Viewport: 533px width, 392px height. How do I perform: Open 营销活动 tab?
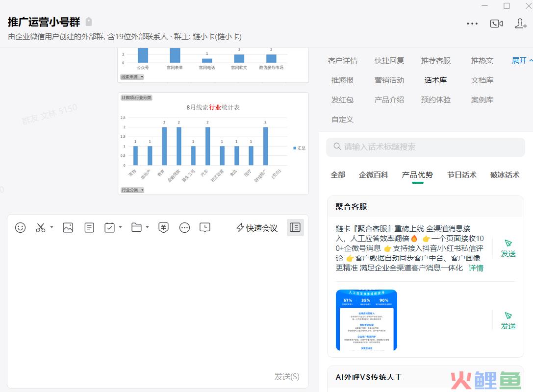click(x=389, y=80)
